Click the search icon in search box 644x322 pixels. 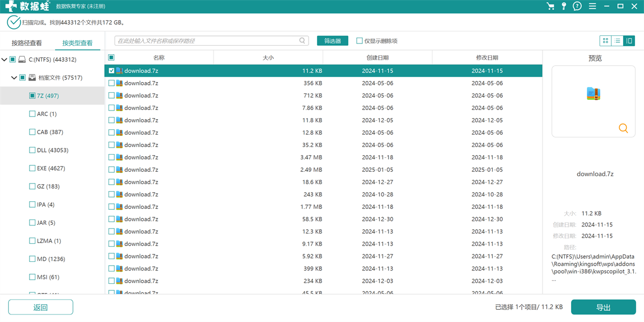coord(303,41)
